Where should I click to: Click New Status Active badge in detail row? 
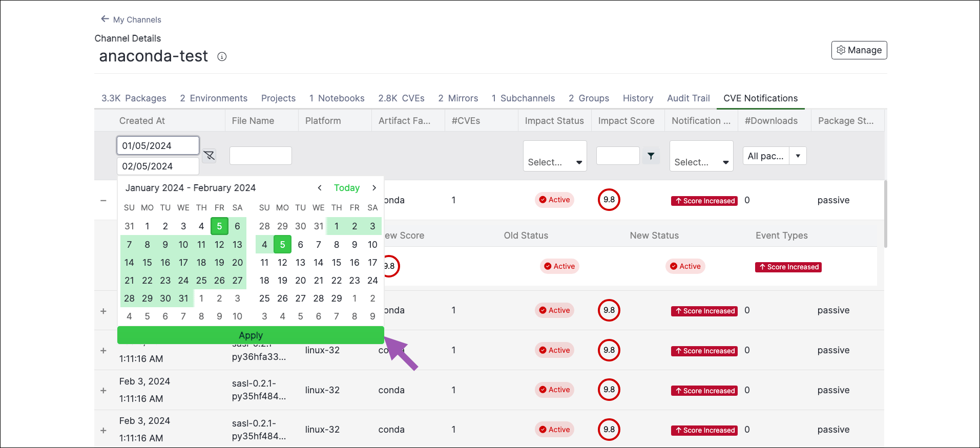(x=685, y=266)
